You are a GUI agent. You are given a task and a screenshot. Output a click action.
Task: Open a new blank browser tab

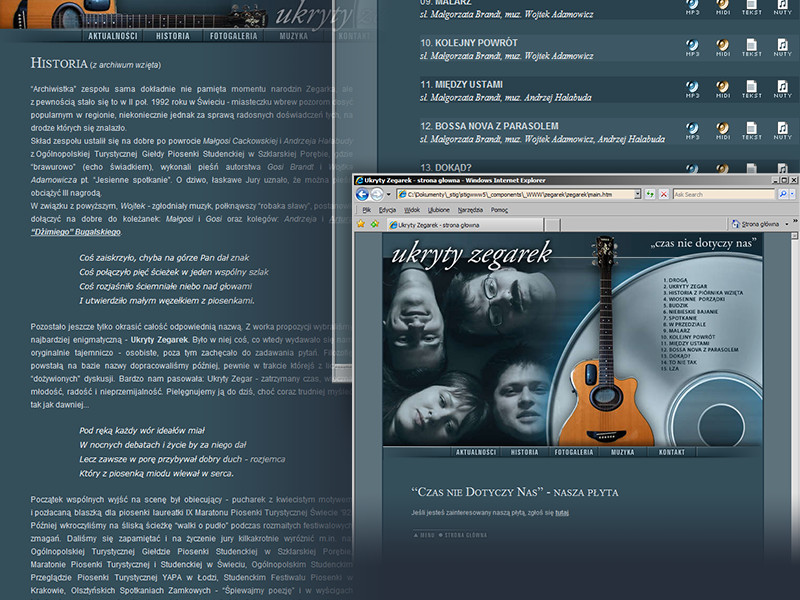point(552,224)
